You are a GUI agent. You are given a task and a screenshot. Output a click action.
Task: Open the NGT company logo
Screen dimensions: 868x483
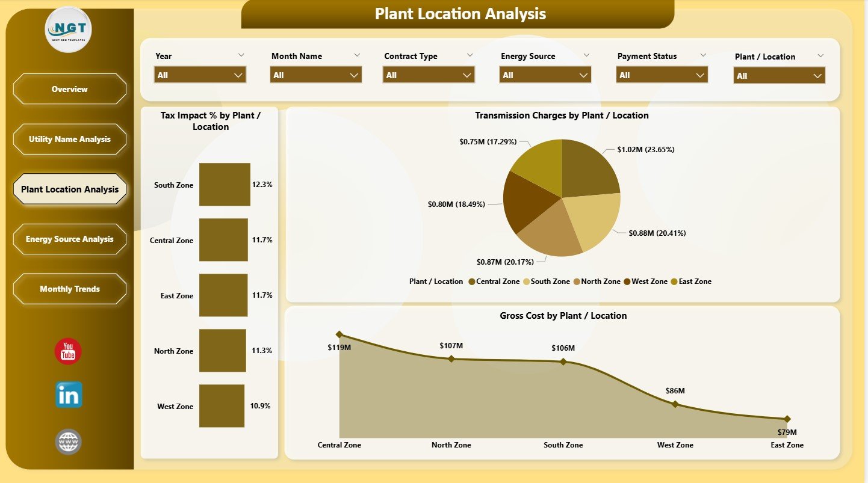tap(68, 29)
